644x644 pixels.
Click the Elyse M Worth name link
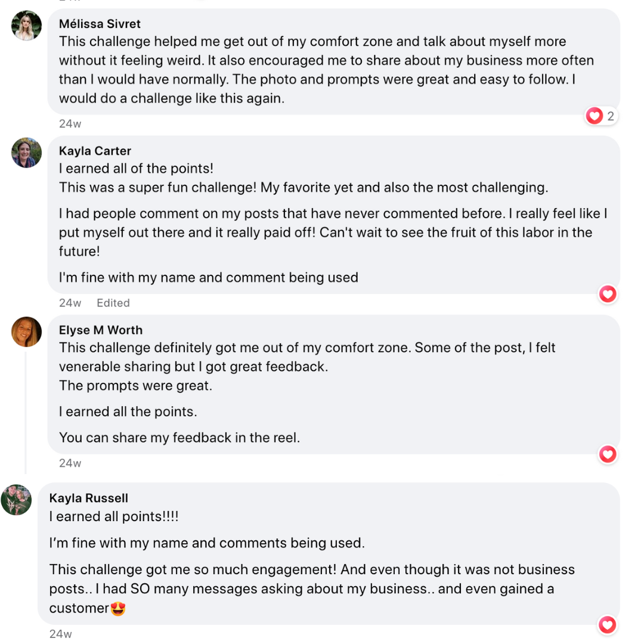pos(101,330)
